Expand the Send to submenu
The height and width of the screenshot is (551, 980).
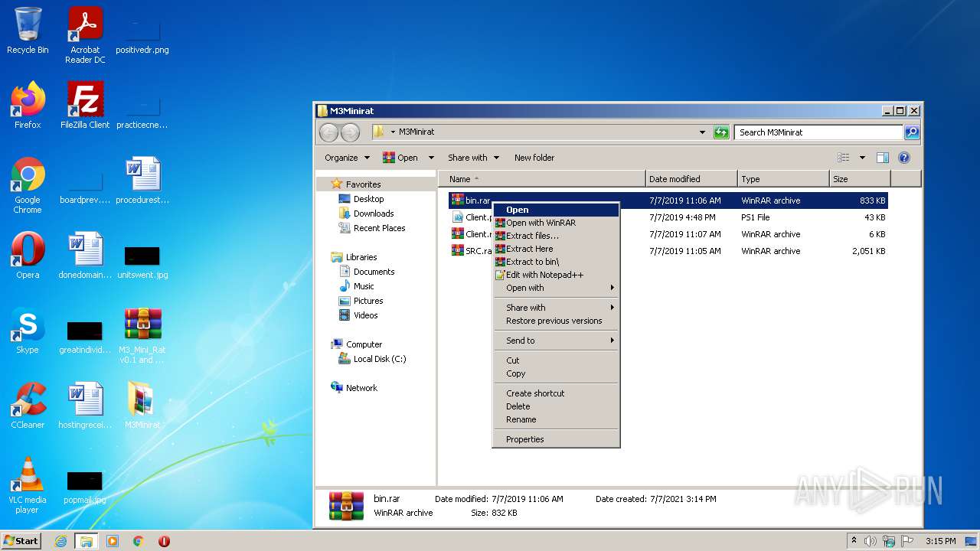pos(556,341)
